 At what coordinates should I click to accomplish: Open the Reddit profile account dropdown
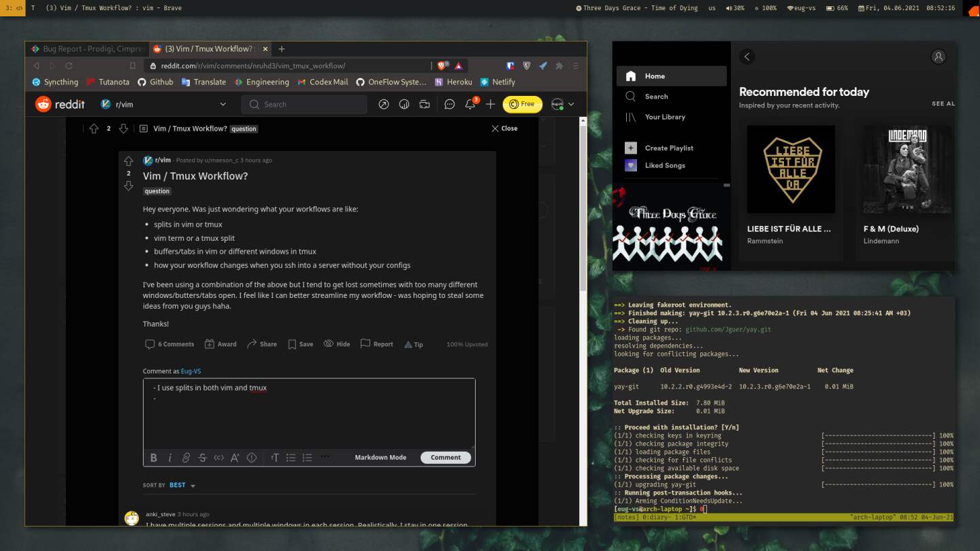560,104
